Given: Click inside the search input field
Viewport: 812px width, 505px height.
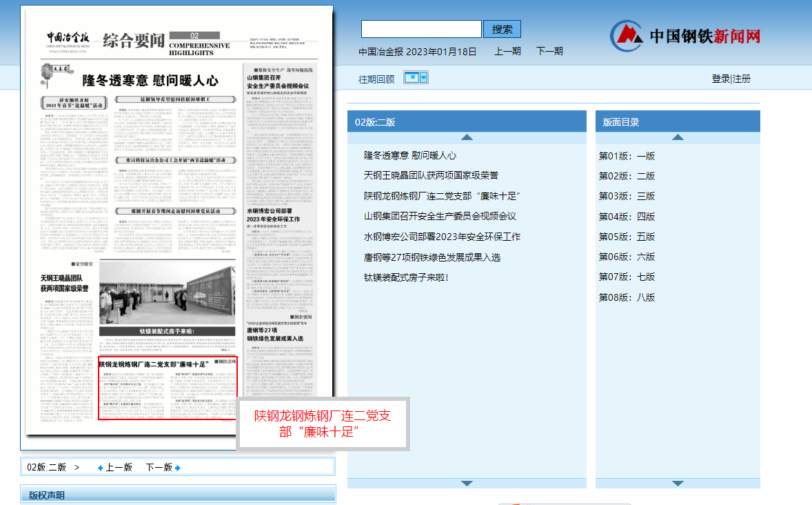Looking at the screenshot, I should click(420, 28).
